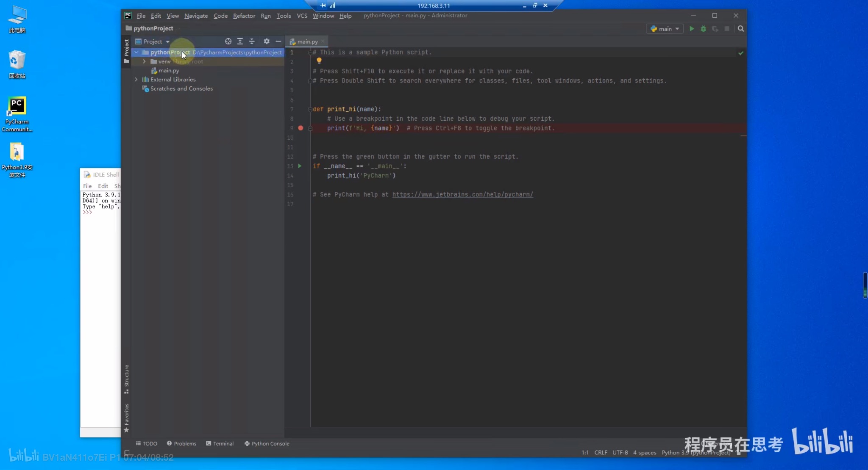The height and width of the screenshot is (470, 868).
Task: Open the Window menu
Action: (x=323, y=16)
